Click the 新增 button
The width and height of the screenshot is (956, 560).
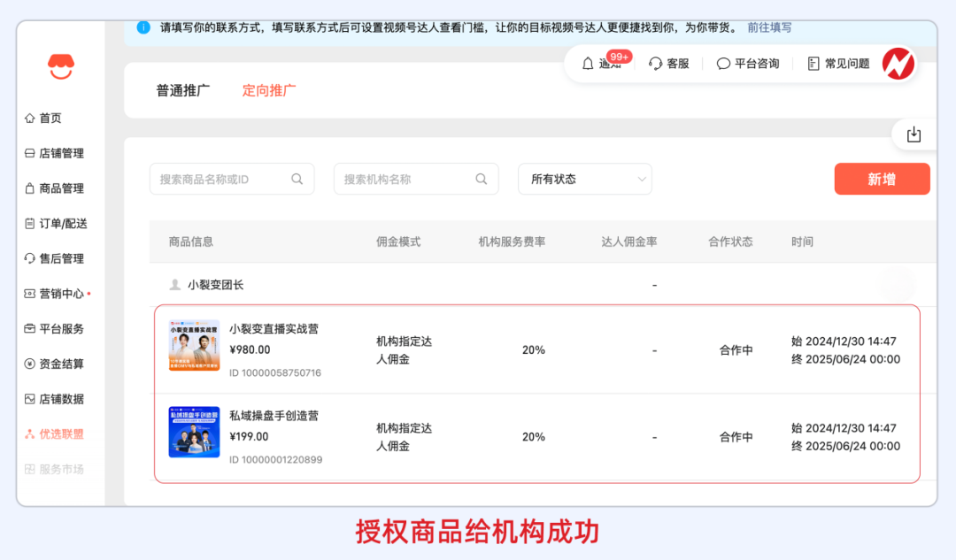pos(882,179)
